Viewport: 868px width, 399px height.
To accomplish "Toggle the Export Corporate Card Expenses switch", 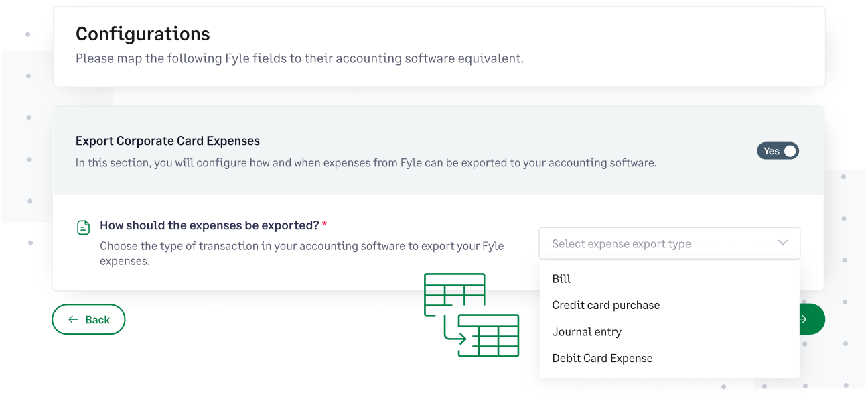I will [778, 151].
